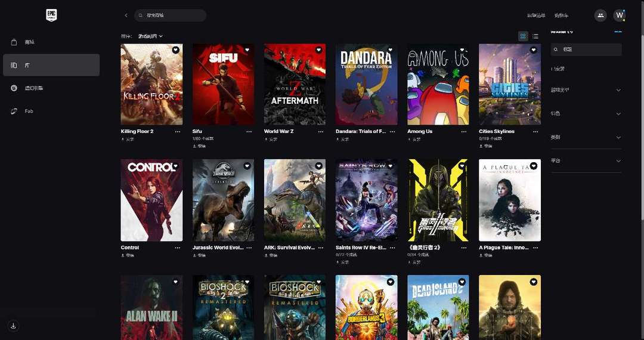Toggle favorite heart on World War Z

[x=318, y=50]
